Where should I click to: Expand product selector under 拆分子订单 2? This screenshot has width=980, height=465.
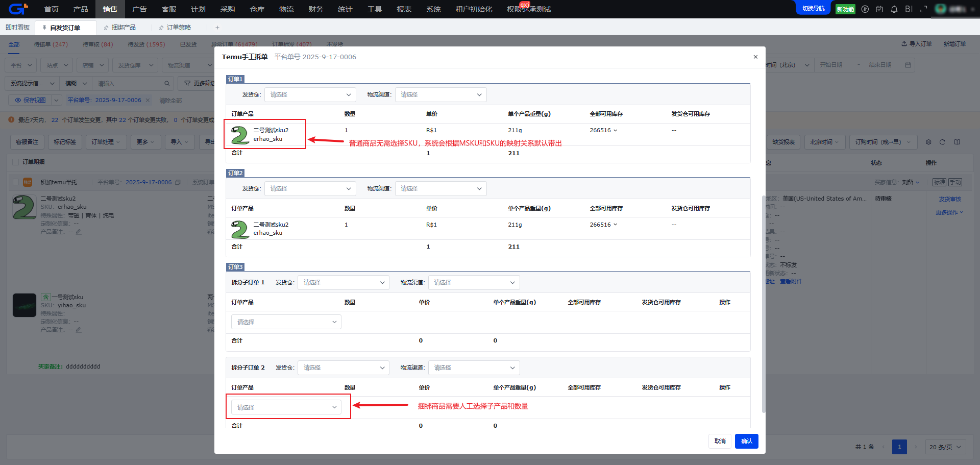click(x=286, y=407)
